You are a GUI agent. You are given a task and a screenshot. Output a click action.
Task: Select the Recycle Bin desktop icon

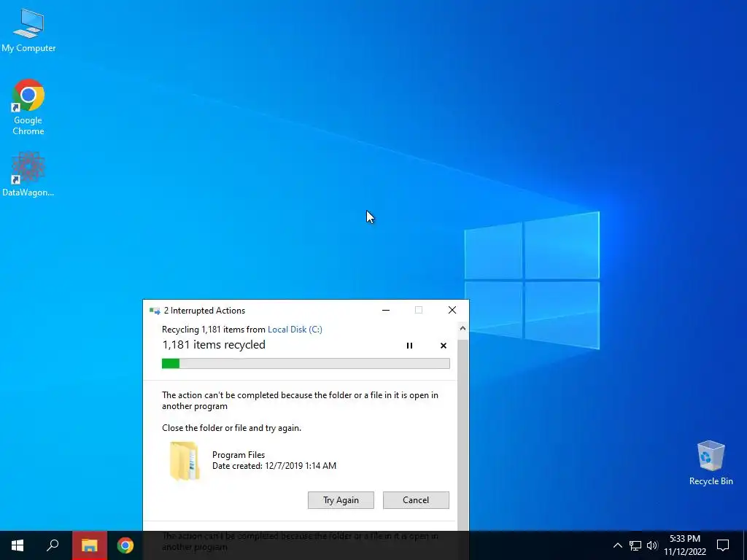[x=711, y=463]
